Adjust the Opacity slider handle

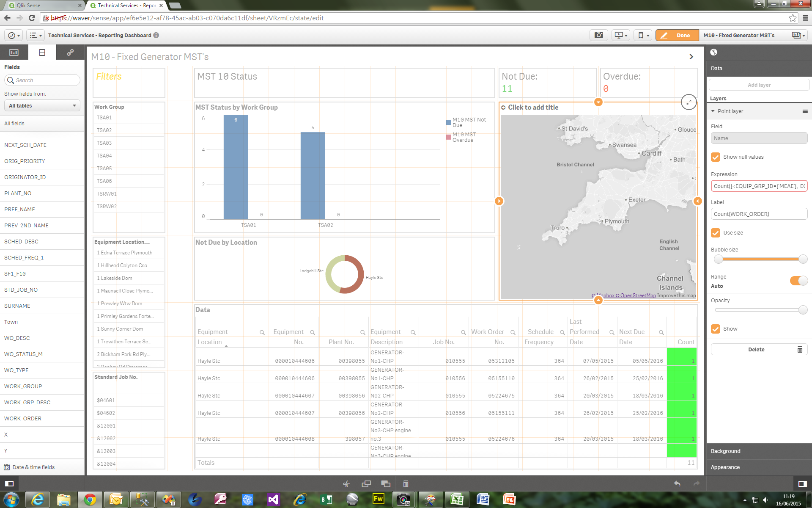tap(803, 310)
